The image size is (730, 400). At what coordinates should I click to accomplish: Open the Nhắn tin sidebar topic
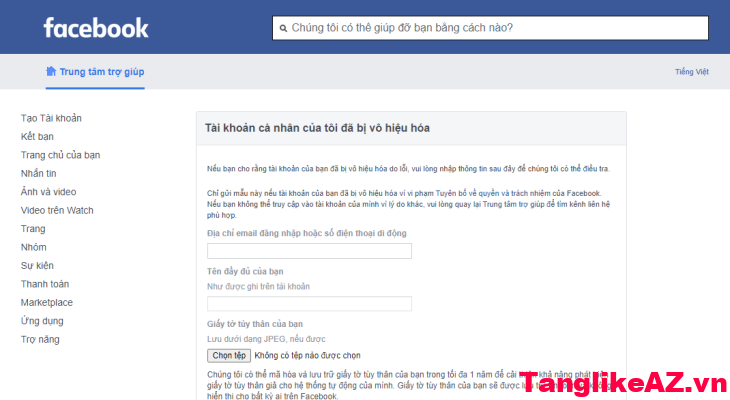pos(39,173)
